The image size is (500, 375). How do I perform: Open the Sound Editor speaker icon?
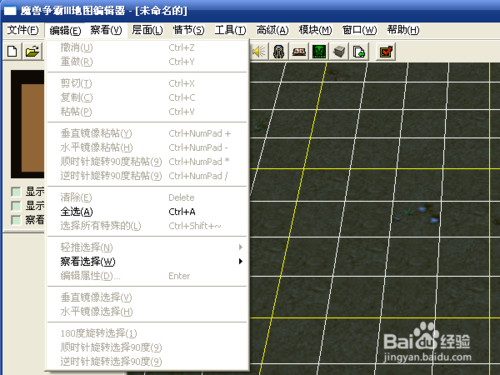[x=258, y=52]
